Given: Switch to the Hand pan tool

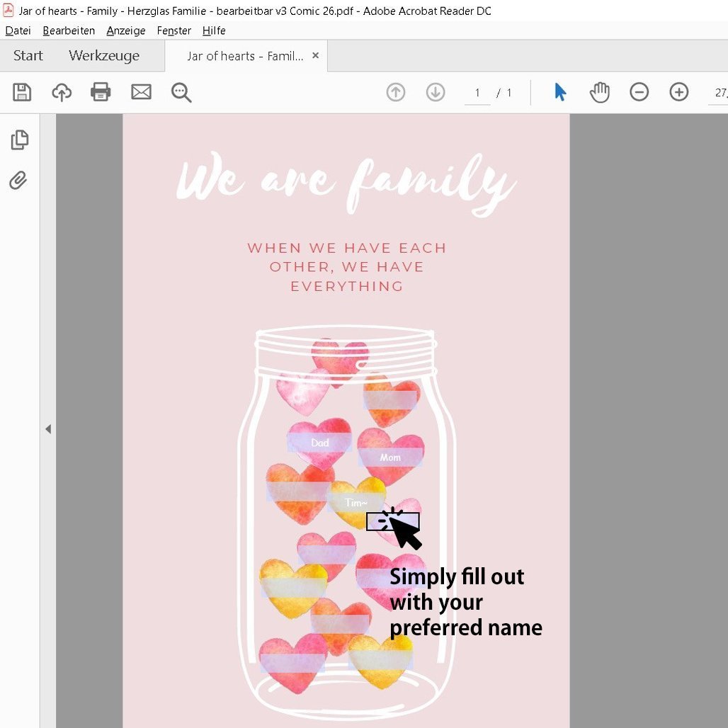Looking at the screenshot, I should tap(600, 92).
